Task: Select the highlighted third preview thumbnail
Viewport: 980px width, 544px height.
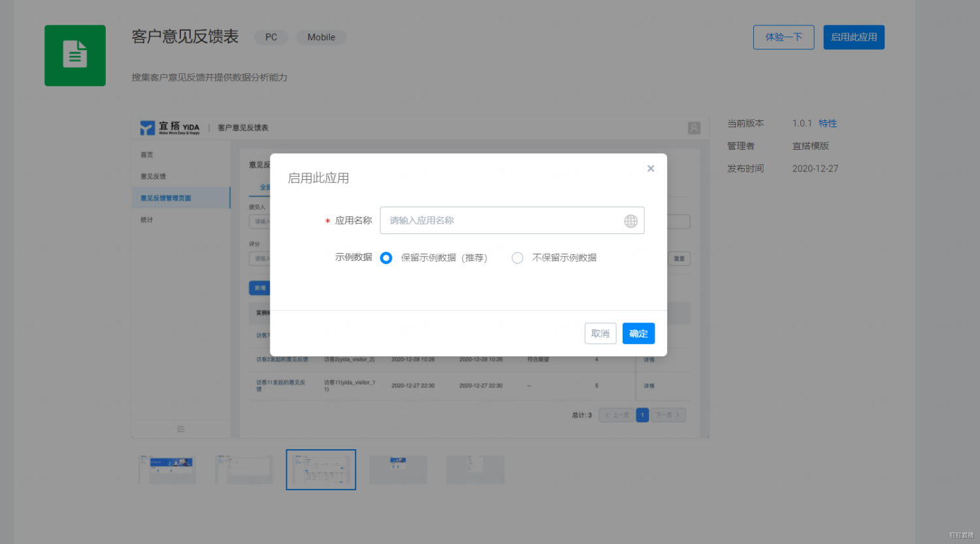Action: tap(321, 469)
